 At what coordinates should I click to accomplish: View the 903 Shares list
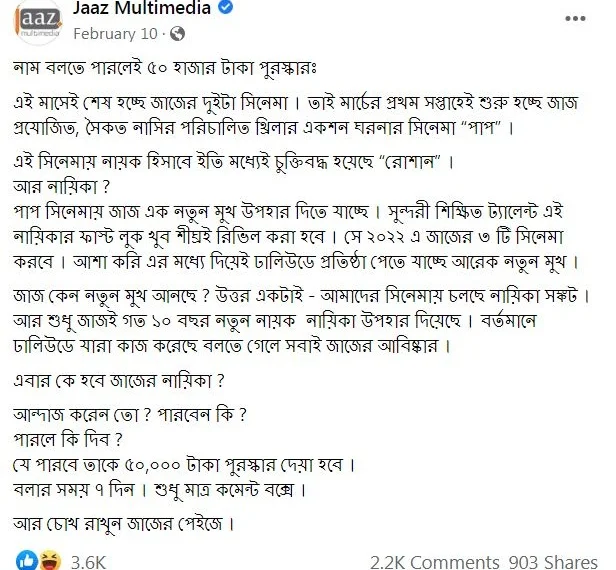(x=553, y=563)
